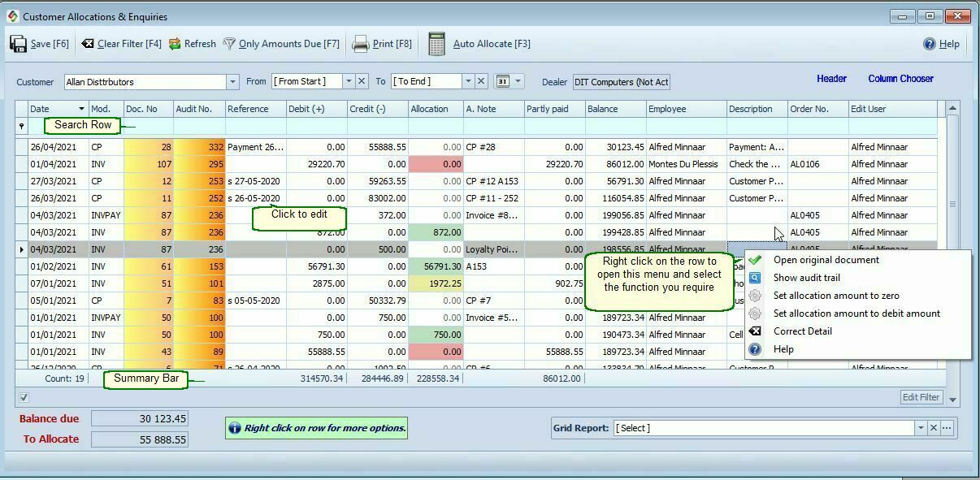Viewport: 980px width, 480px height.
Task: Open Help from the top toolbar
Action: tap(941, 44)
